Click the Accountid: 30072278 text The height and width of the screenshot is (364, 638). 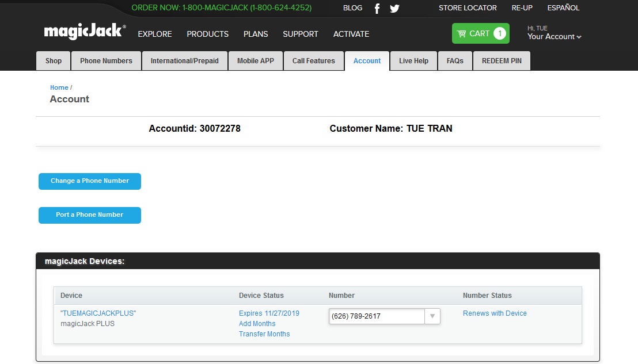(x=195, y=128)
